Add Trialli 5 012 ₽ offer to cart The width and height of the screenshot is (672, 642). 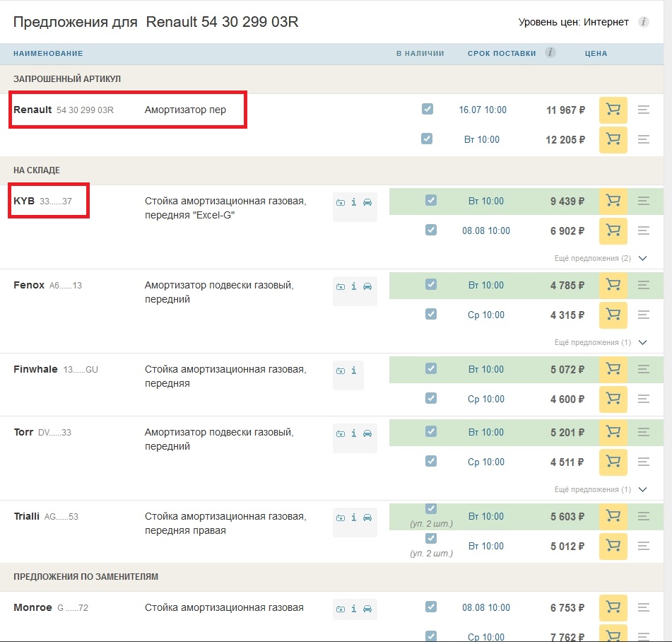(x=613, y=546)
